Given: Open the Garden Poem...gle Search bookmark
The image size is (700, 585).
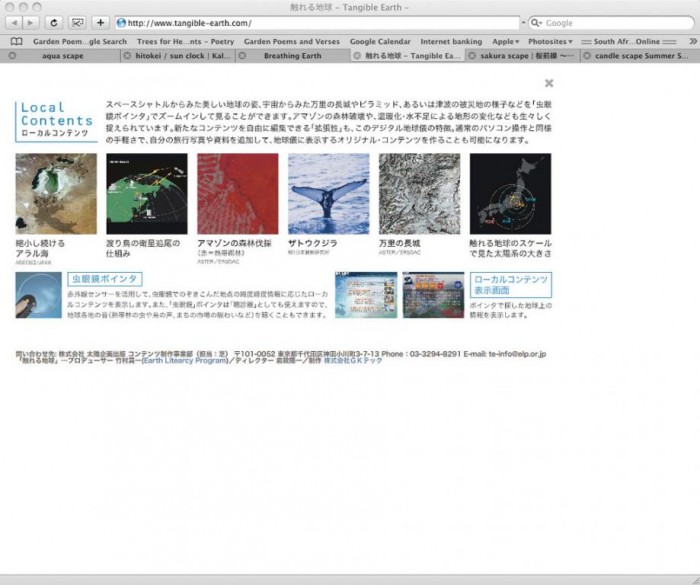Looking at the screenshot, I should tap(80, 42).
